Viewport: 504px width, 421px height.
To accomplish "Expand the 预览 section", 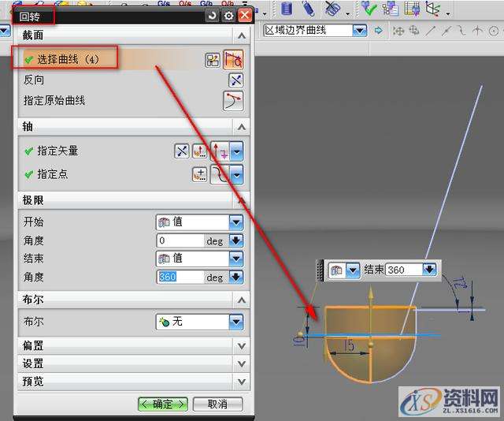I will 241,381.
